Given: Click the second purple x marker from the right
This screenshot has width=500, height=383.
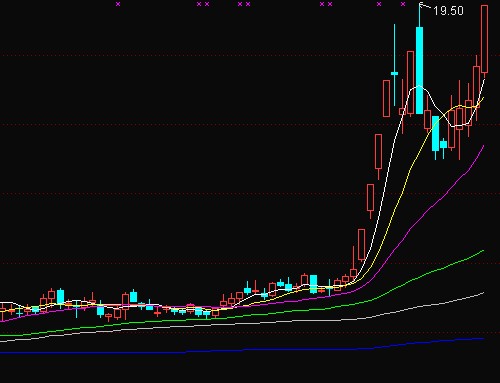Looking at the screenshot, I should click(379, 4).
